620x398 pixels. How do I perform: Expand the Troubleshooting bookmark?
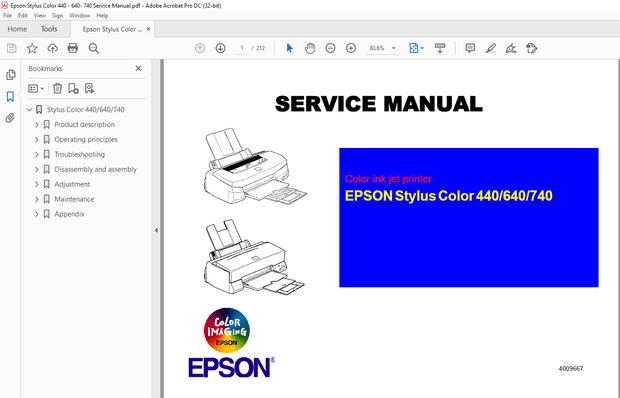point(37,155)
